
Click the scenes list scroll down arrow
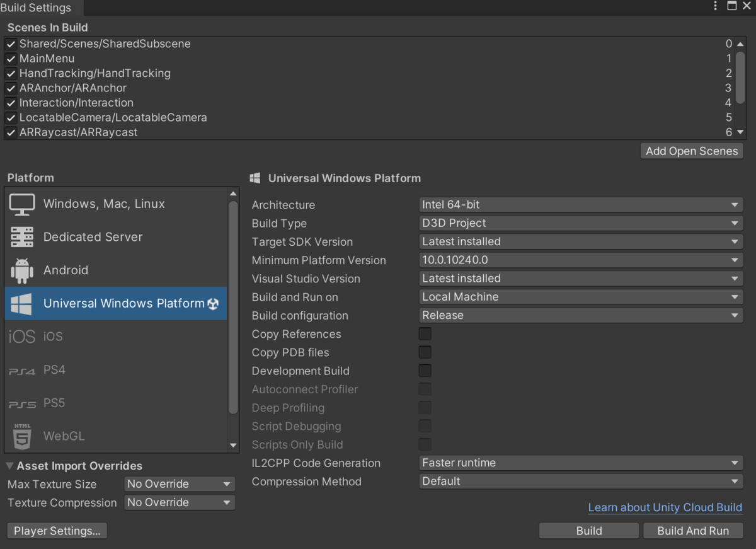pos(740,132)
